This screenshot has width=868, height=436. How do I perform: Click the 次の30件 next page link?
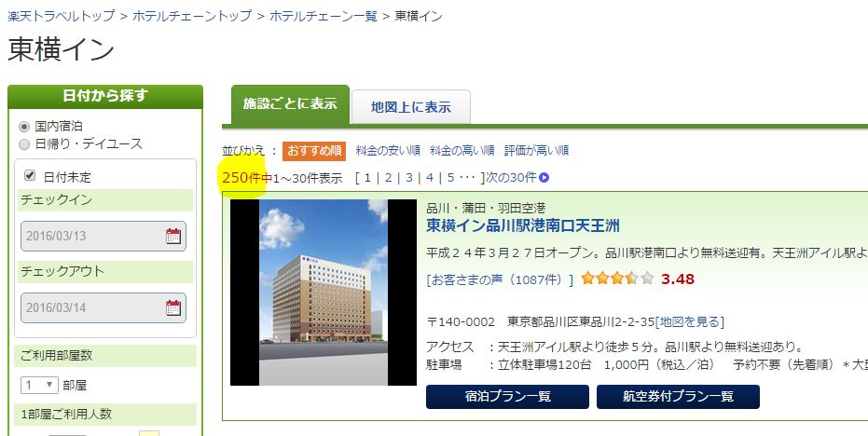511,178
